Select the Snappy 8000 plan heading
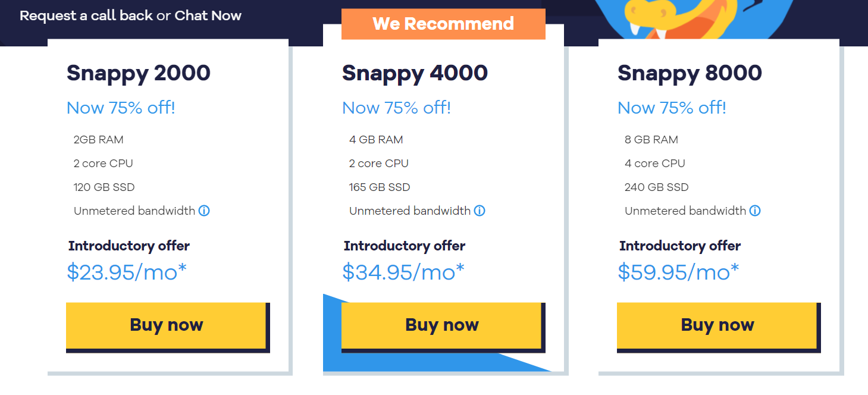The image size is (868, 395). (x=690, y=73)
